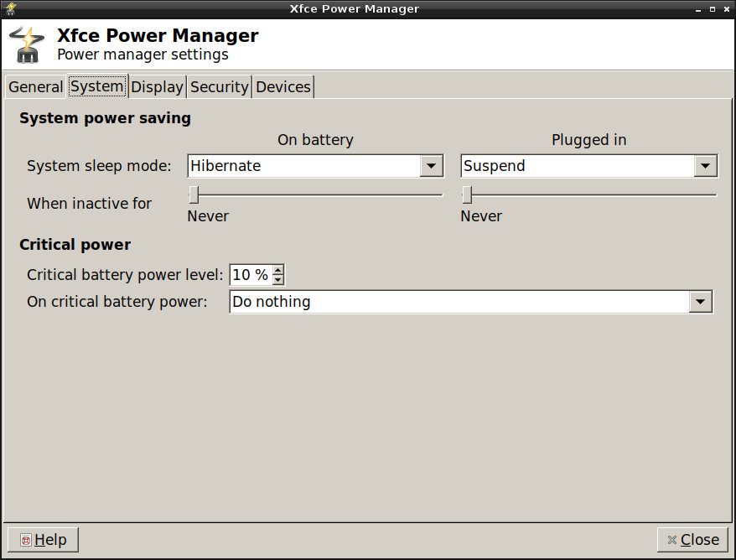This screenshot has height=560, width=736.
Task: Click the Never value under Plugged in slider
Action: [x=481, y=216]
